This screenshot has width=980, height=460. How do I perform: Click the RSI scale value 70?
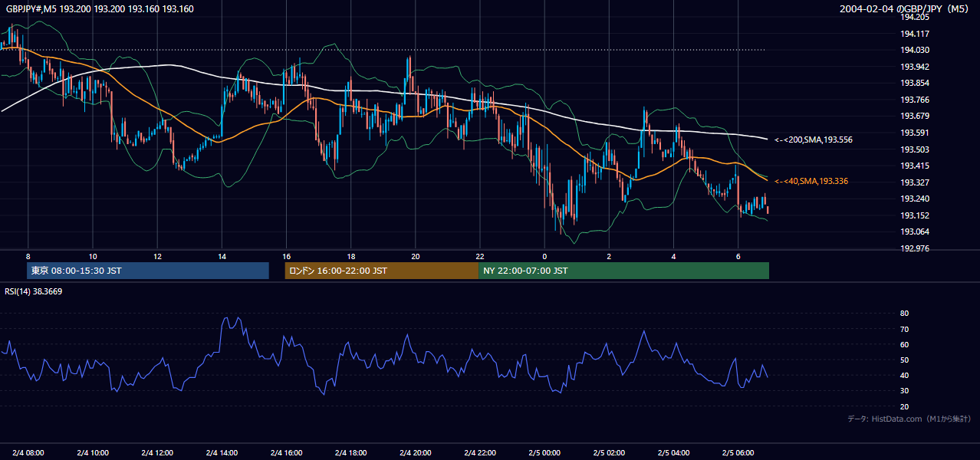pyautogui.click(x=904, y=329)
